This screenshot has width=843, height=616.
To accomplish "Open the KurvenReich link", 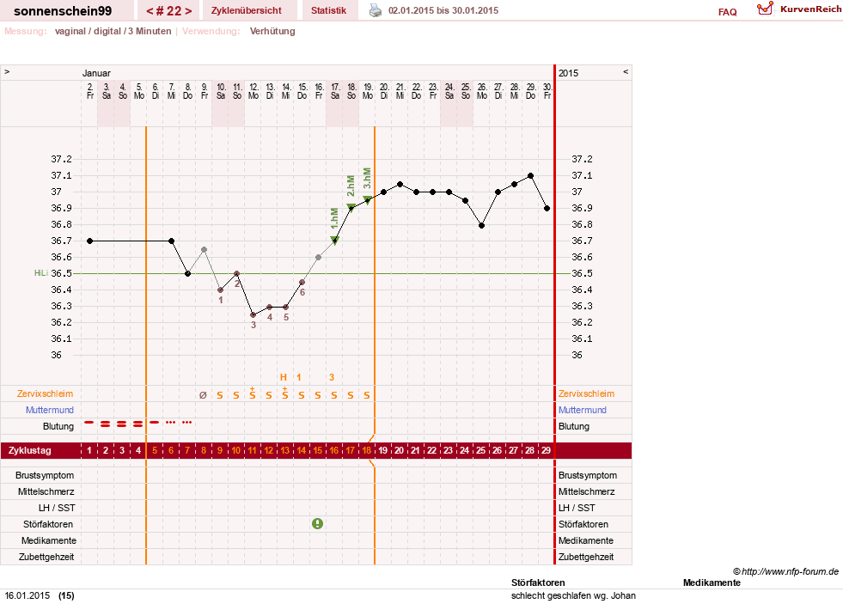I will [810, 9].
